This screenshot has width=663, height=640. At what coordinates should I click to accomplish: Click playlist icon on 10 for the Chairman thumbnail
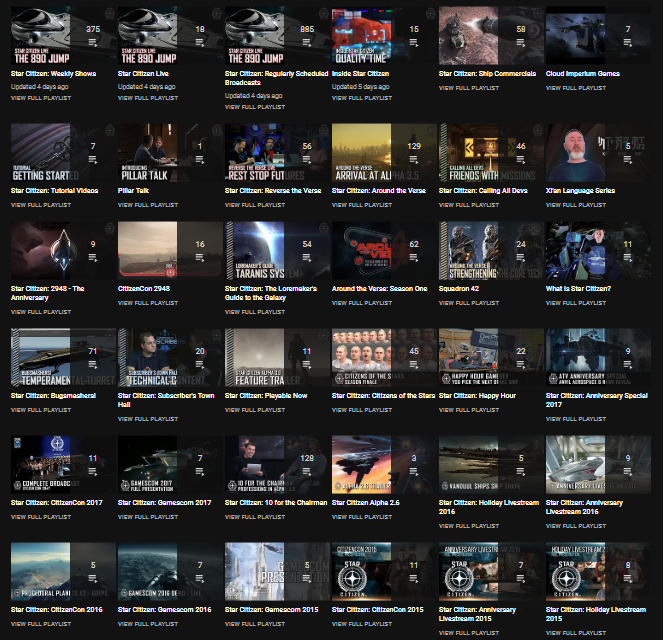tap(307, 471)
